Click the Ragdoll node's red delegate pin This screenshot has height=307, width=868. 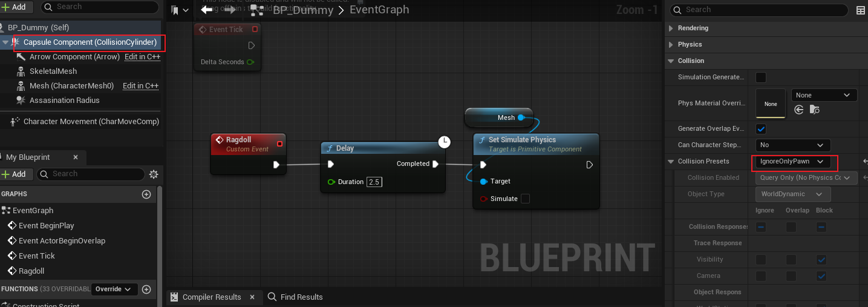279,144
